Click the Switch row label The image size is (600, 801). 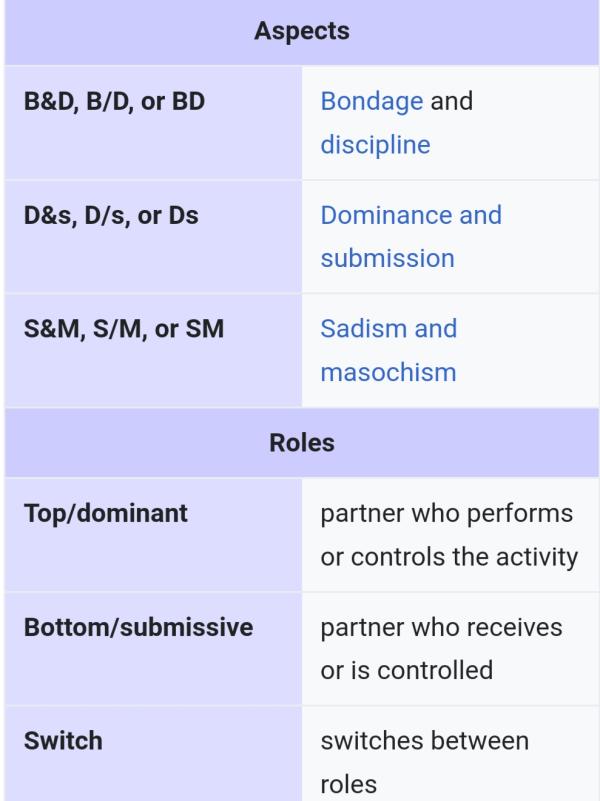coord(63,742)
